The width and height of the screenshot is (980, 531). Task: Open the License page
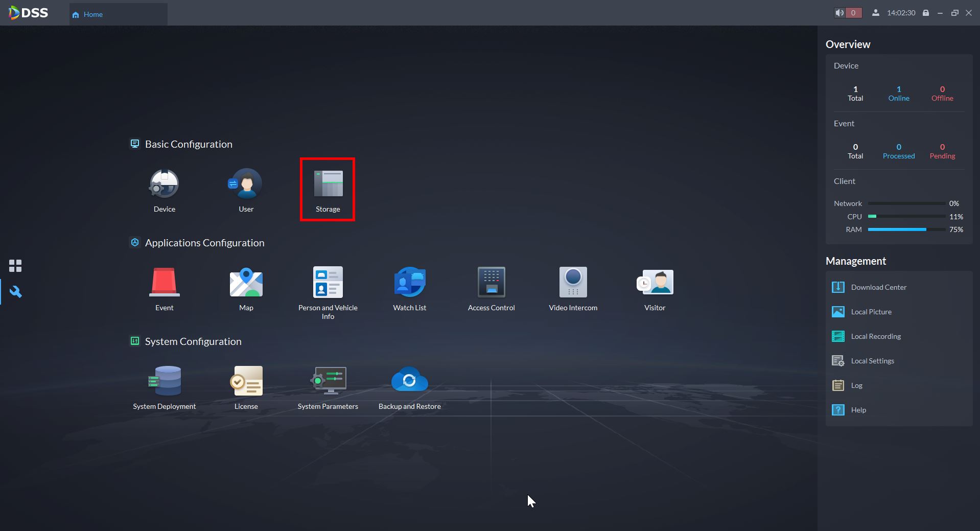[246, 381]
